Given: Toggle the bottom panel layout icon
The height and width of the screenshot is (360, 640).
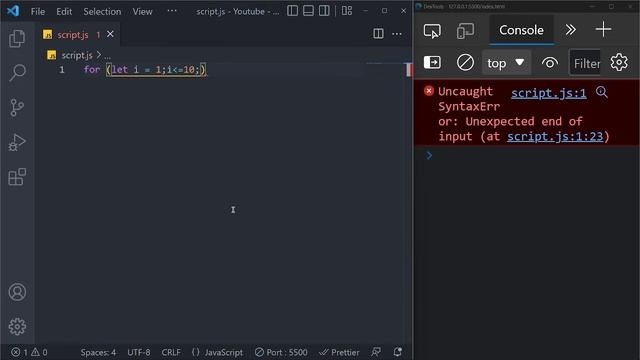Looking at the screenshot, I should tap(308, 11).
